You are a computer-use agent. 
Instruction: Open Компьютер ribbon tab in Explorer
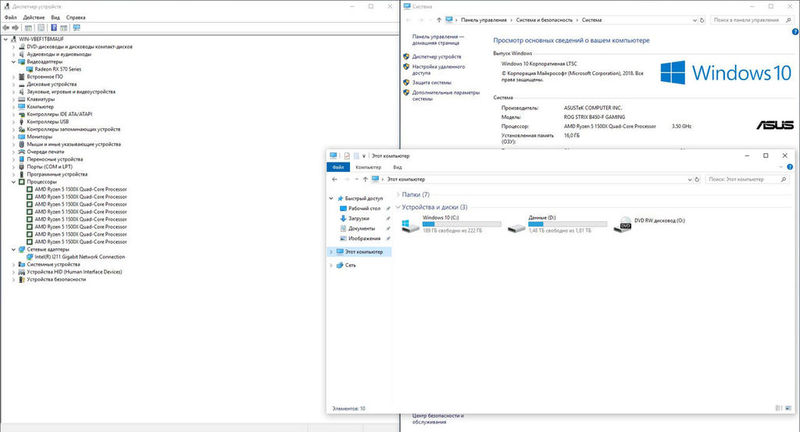click(368, 167)
